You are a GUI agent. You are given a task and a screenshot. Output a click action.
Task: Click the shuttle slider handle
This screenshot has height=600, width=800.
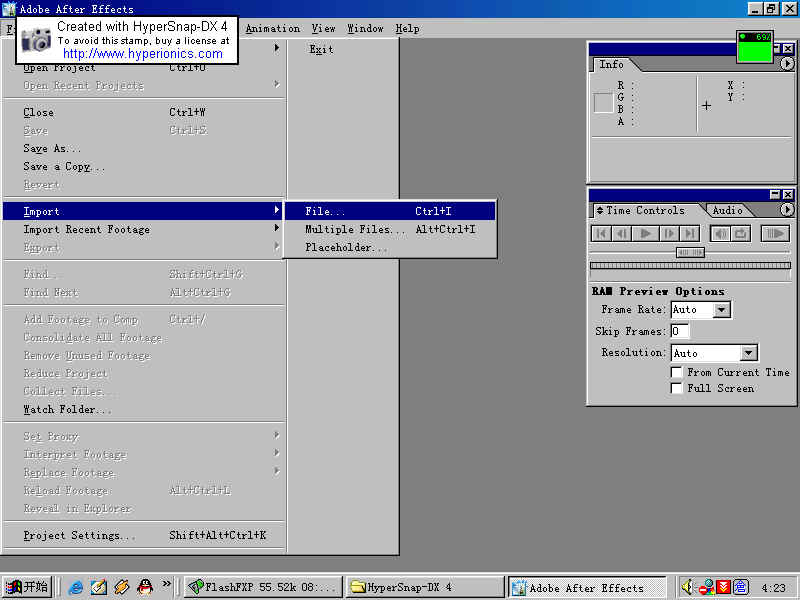(690, 252)
